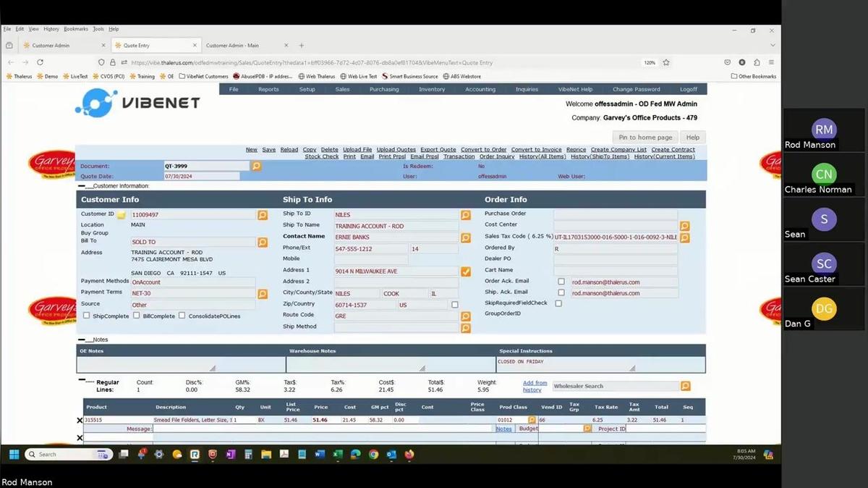Screen dimensions: 868x488
Task: Enable the ShipComplete checkbox
Action: tap(87, 316)
